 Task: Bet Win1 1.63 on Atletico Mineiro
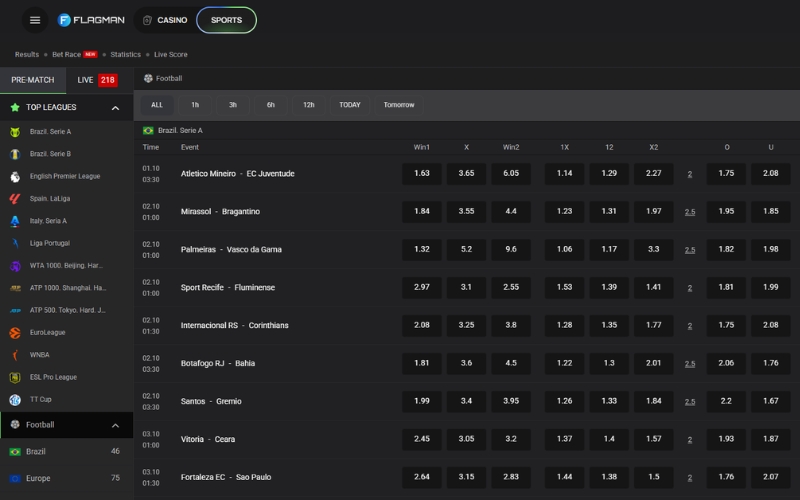click(422, 173)
